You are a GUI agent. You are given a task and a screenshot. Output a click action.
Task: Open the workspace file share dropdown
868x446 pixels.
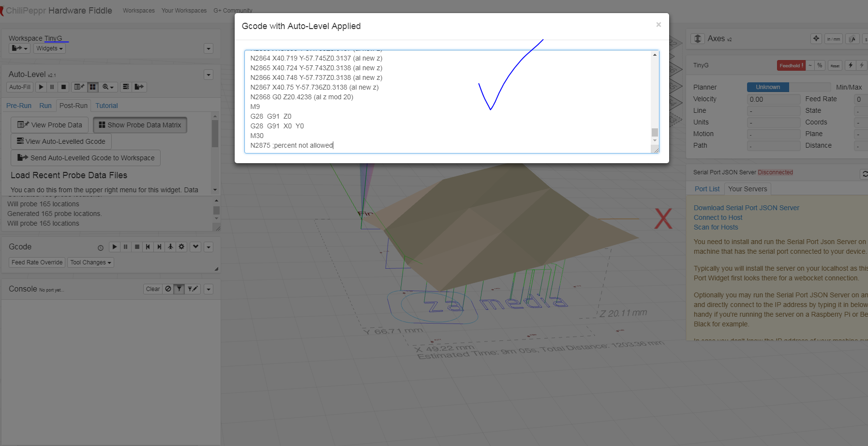[20, 48]
